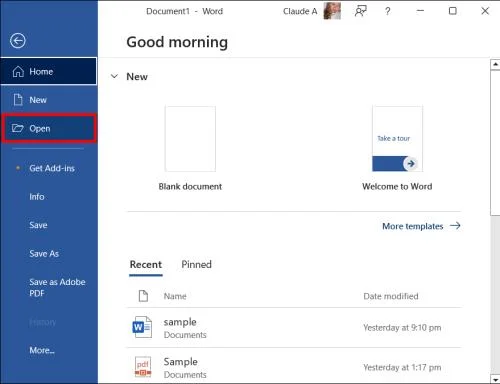This screenshot has height=384, width=500.
Task: Click the document icon in list header
Action: 143,296
